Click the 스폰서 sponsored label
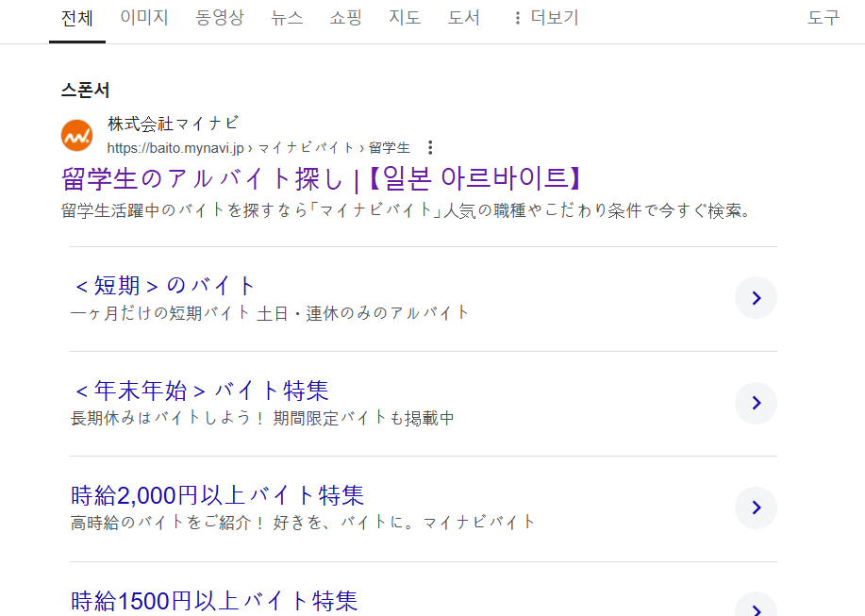 coord(85,90)
